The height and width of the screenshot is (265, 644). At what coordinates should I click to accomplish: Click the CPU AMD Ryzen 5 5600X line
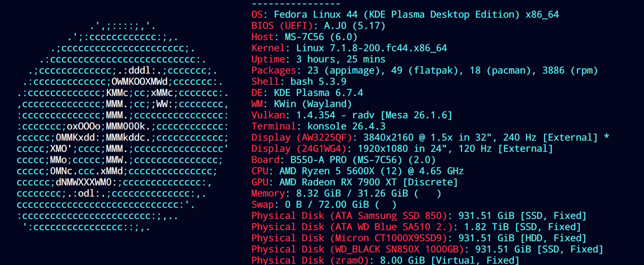(x=358, y=171)
